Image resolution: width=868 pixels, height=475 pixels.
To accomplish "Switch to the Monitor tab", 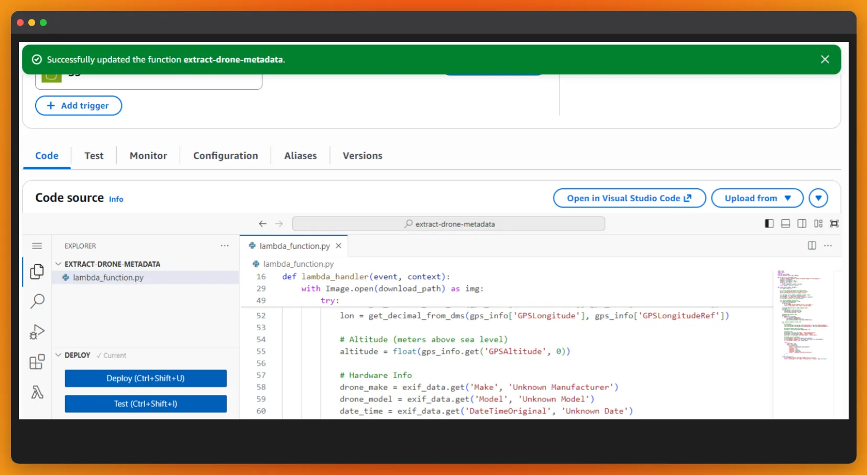I will (148, 155).
